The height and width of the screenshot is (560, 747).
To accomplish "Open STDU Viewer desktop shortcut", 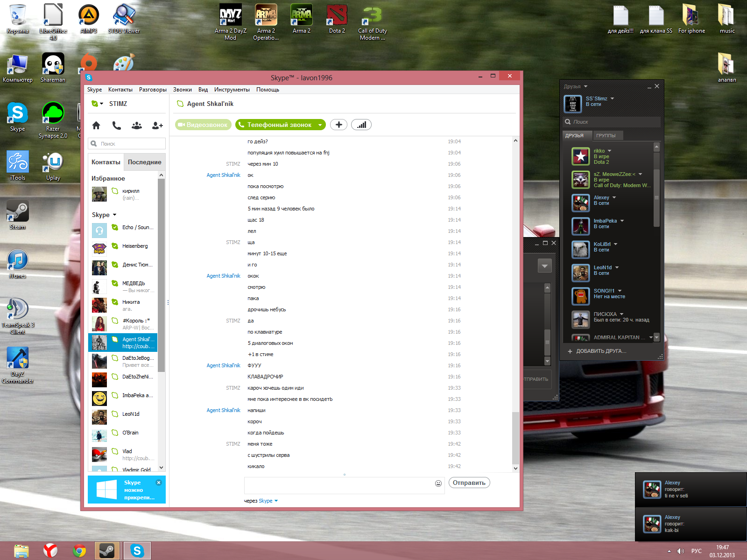I will click(124, 19).
